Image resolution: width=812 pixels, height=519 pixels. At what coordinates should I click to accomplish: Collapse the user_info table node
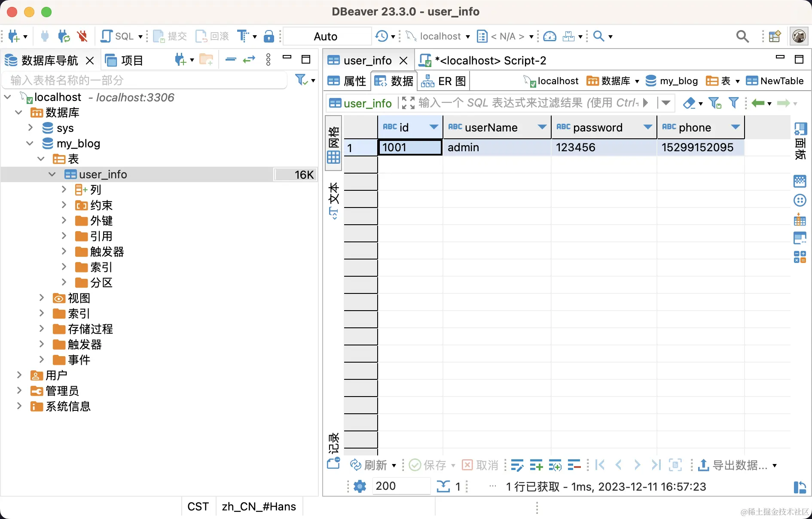pos(52,174)
